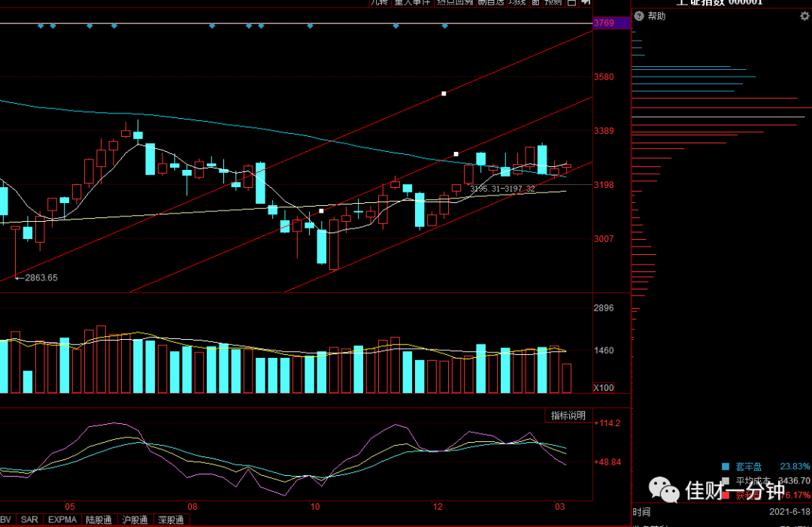
Task: Select the trendline handle near the 3580 level
Action: pyautogui.click(x=444, y=94)
